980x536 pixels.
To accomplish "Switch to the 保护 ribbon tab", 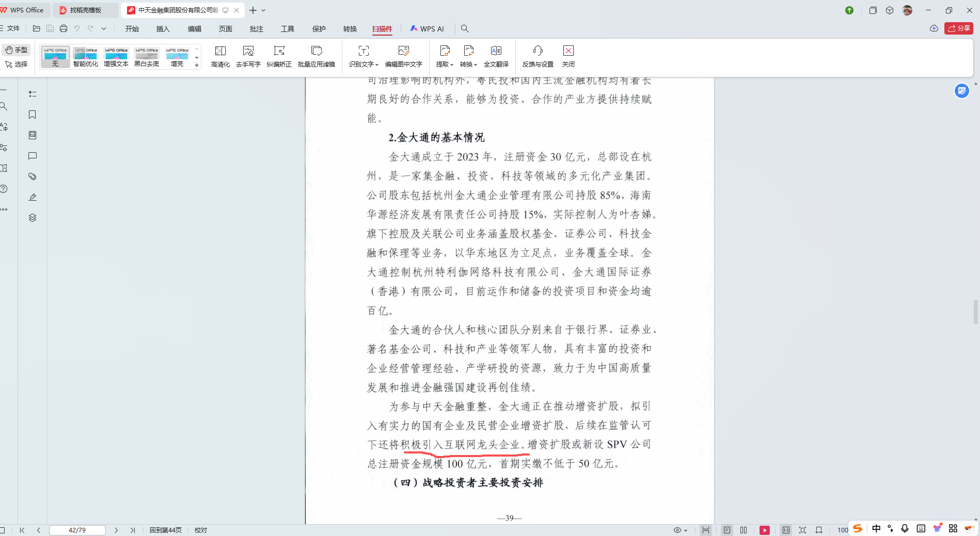I will click(319, 29).
